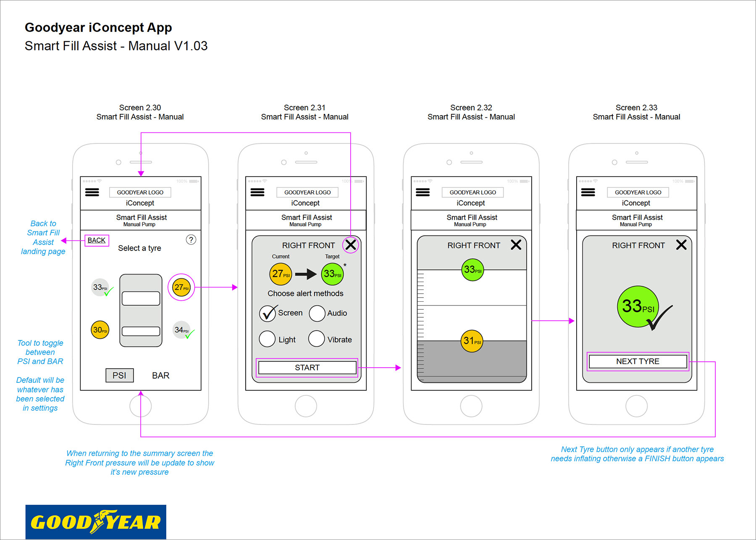Screen dimensions: 756x540
Task: Click the 31 PSI current marker on gauge
Action: click(472, 341)
